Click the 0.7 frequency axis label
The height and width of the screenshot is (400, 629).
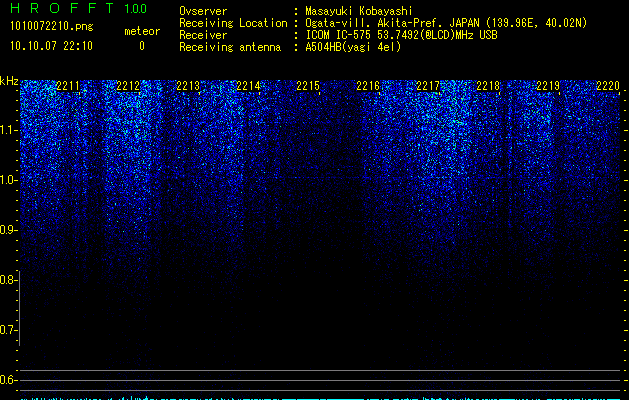(x=9, y=330)
